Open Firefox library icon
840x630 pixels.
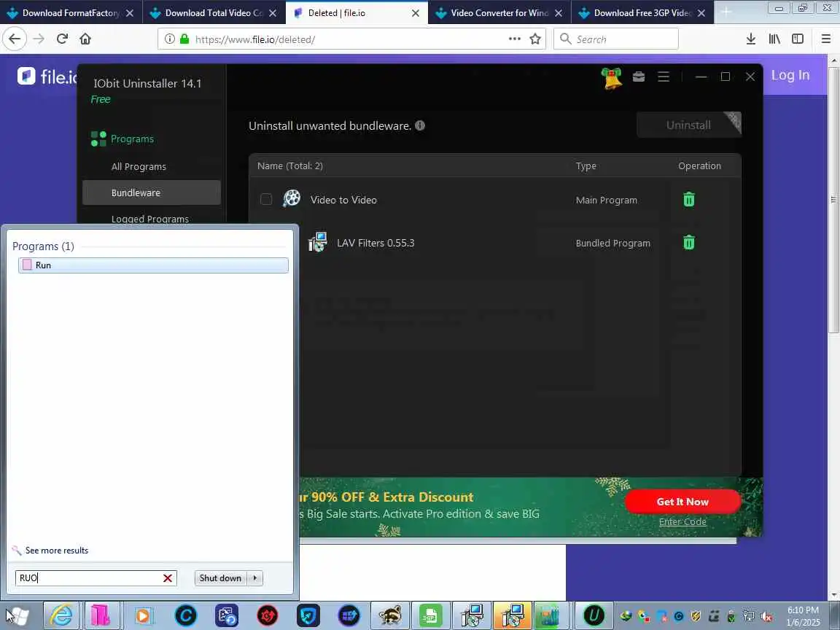click(x=774, y=39)
